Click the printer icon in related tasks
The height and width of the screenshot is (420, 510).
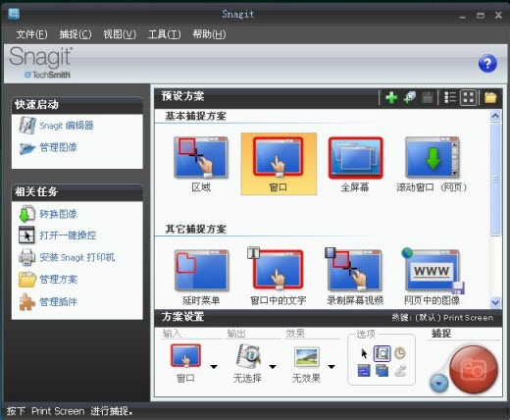[26, 257]
